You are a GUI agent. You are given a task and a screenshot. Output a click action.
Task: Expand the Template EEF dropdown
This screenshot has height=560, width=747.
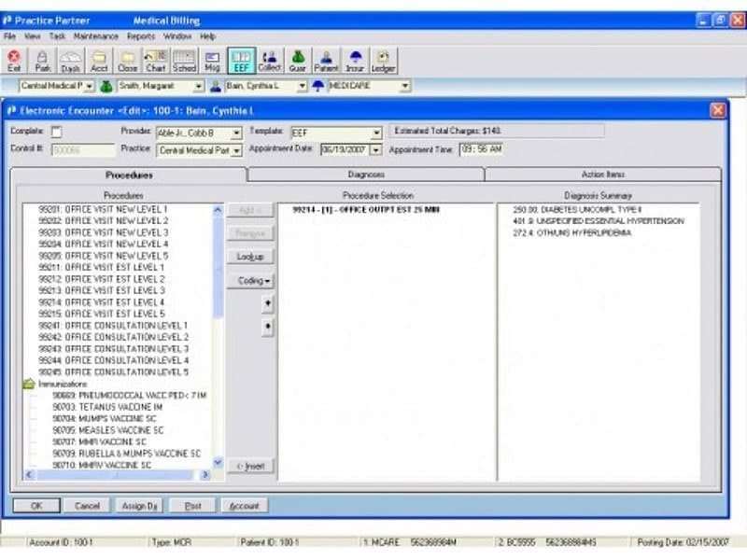tap(376, 133)
